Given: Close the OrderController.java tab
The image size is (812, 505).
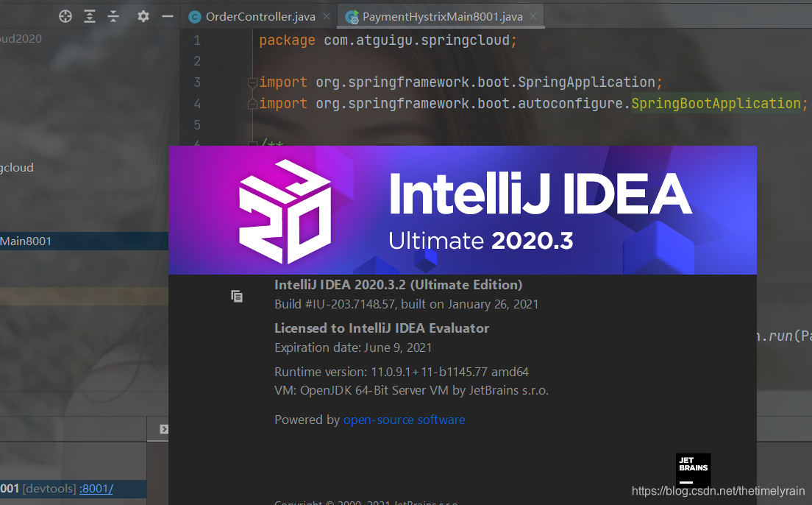Looking at the screenshot, I should pos(327,17).
